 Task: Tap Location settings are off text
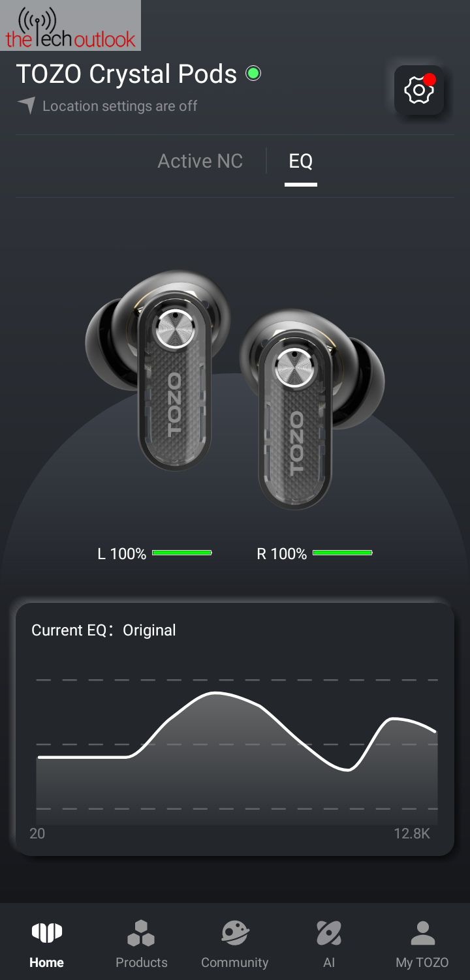(x=120, y=106)
